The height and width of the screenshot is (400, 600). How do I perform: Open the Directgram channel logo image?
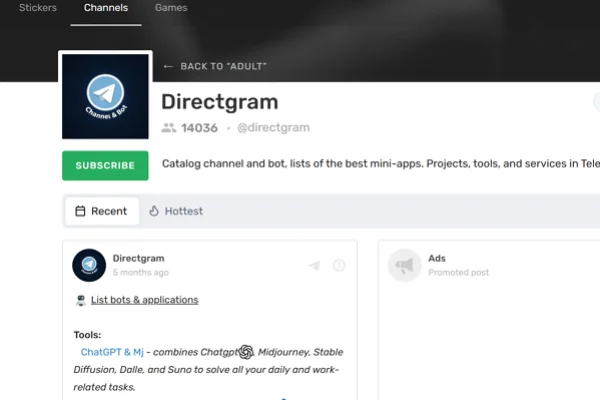105,96
